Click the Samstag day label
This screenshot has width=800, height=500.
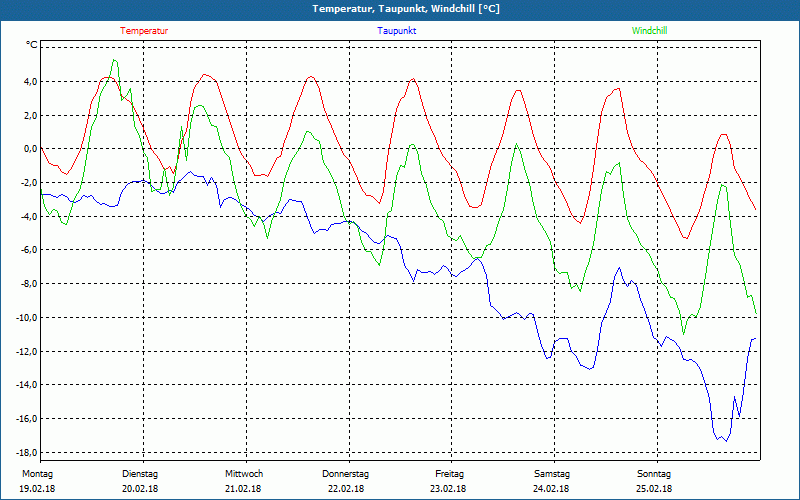(552, 474)
